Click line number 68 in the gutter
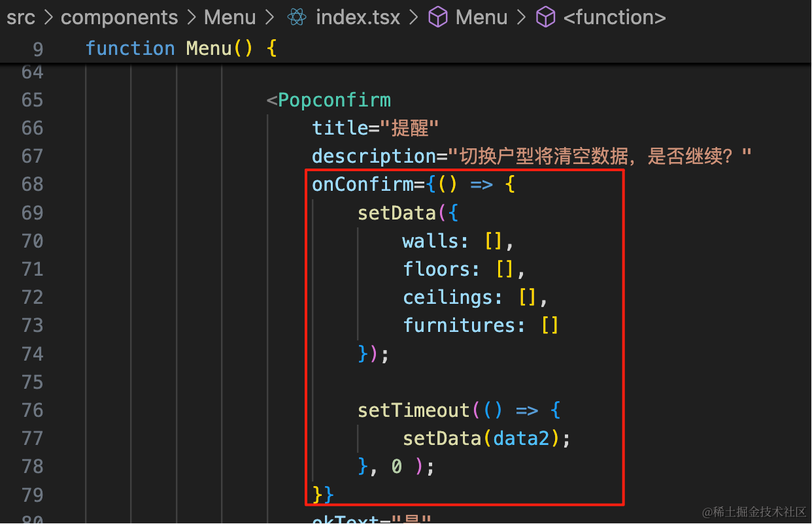Screen dimensions: 812x524 tap(32, 184)
